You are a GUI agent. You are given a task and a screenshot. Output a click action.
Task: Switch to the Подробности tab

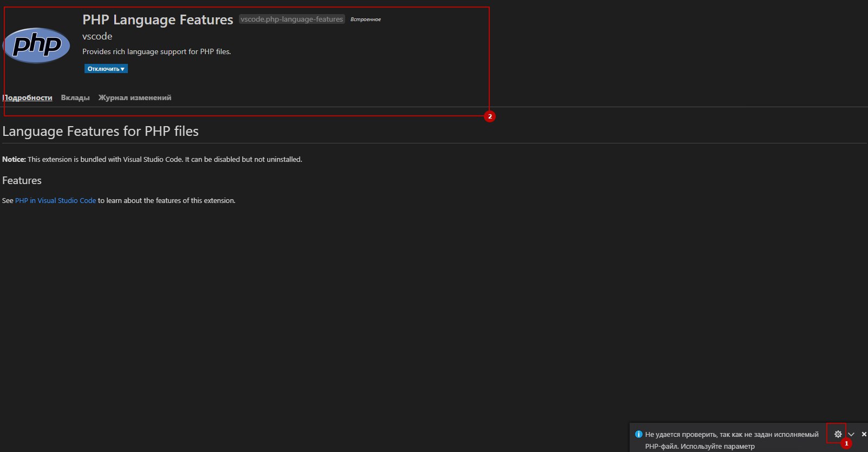[x=27, y=97]
